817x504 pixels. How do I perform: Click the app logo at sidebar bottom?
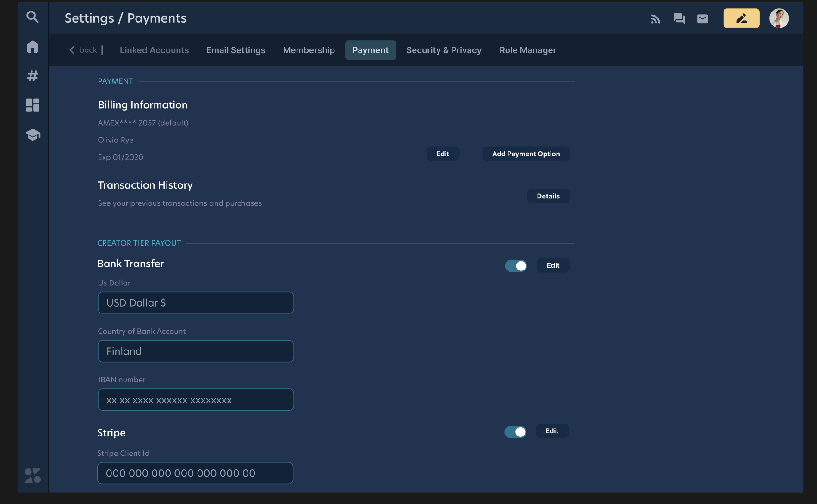(32, 475)
